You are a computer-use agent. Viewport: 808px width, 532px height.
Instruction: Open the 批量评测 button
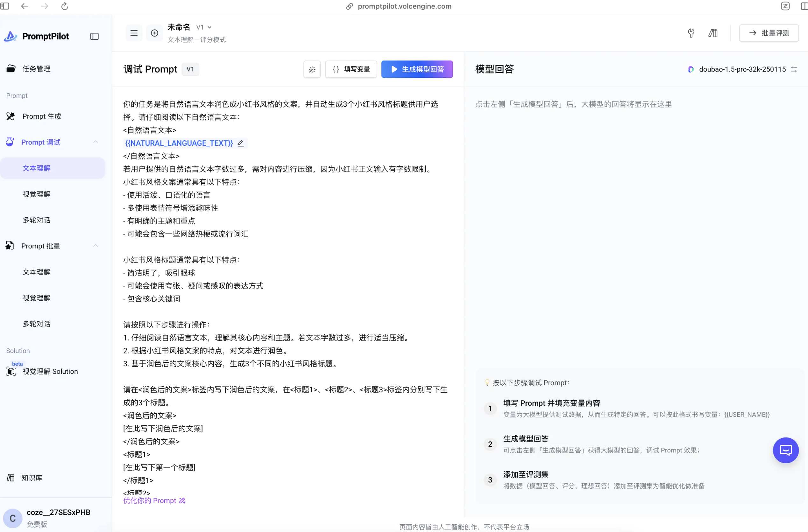click(x=769, y=33)
